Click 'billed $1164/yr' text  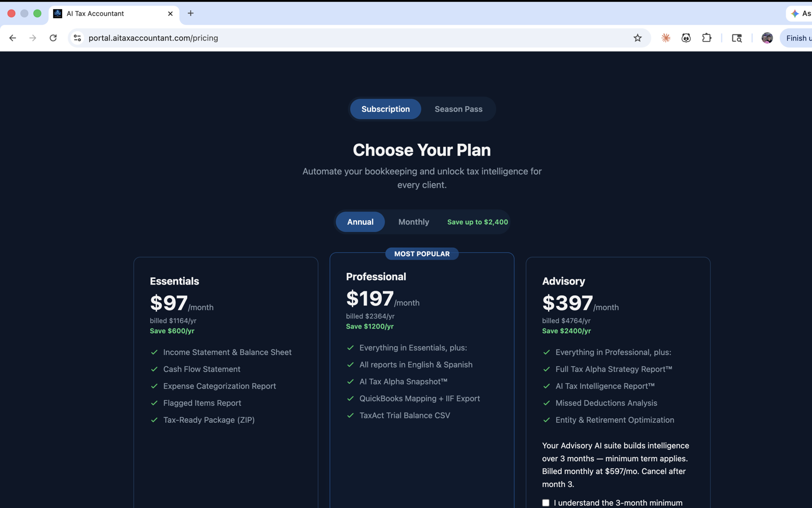(x=173, y=321)
